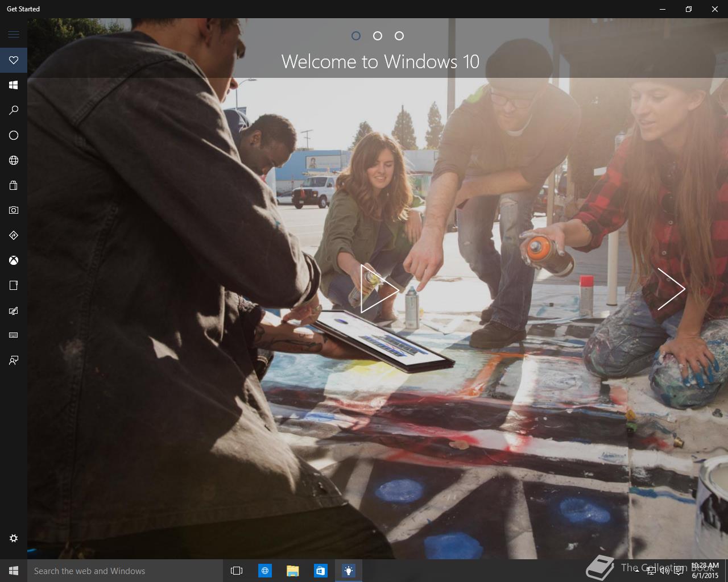The image size is (728, 582).
Task: Click the Search the web and Windows box
Action: (x=125, y=571)
